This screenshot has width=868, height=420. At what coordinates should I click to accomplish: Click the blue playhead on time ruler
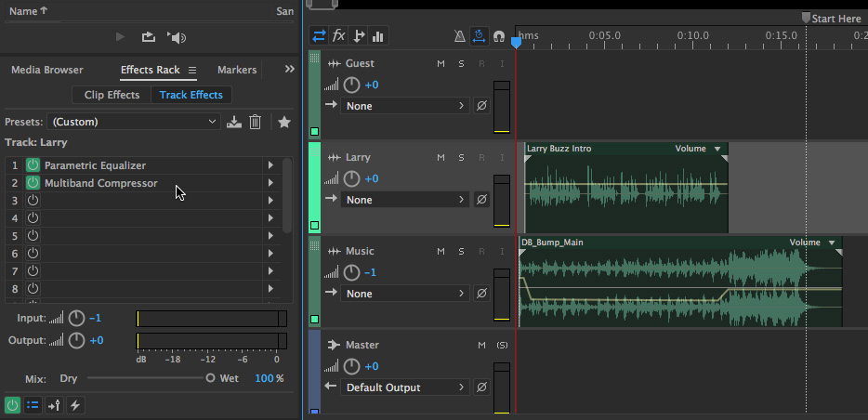[x=516, y=42]
